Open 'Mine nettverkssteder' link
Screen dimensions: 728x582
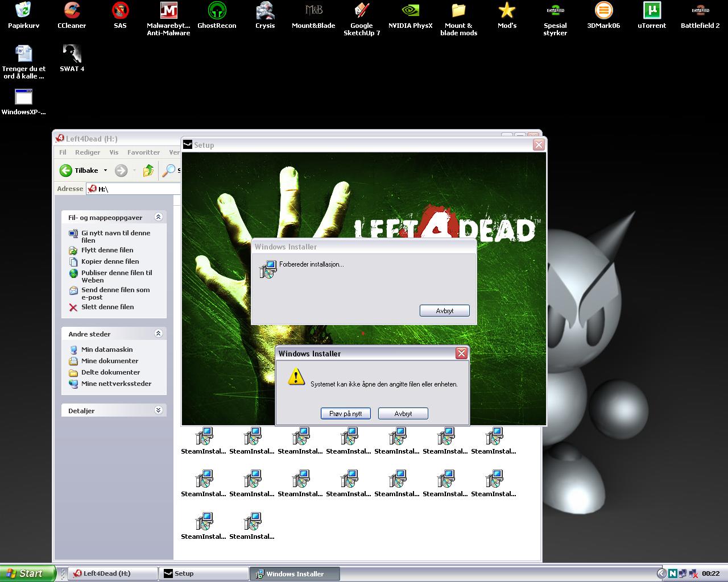(116, 384)
